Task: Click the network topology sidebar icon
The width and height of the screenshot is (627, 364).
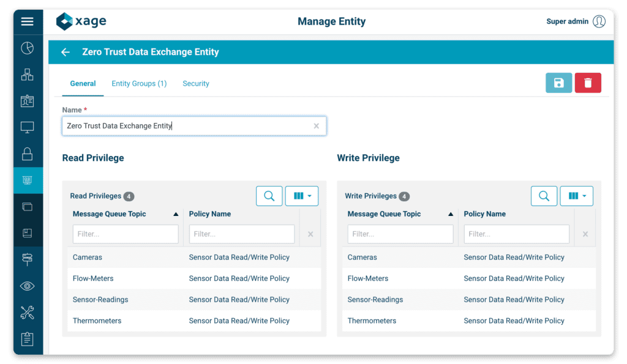Action: coord(27,75)
